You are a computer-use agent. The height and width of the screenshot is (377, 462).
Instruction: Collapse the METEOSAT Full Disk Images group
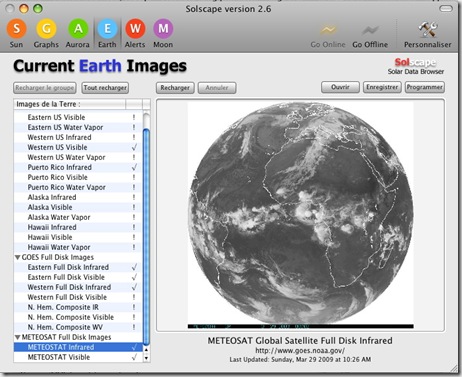tap(18, 337)
